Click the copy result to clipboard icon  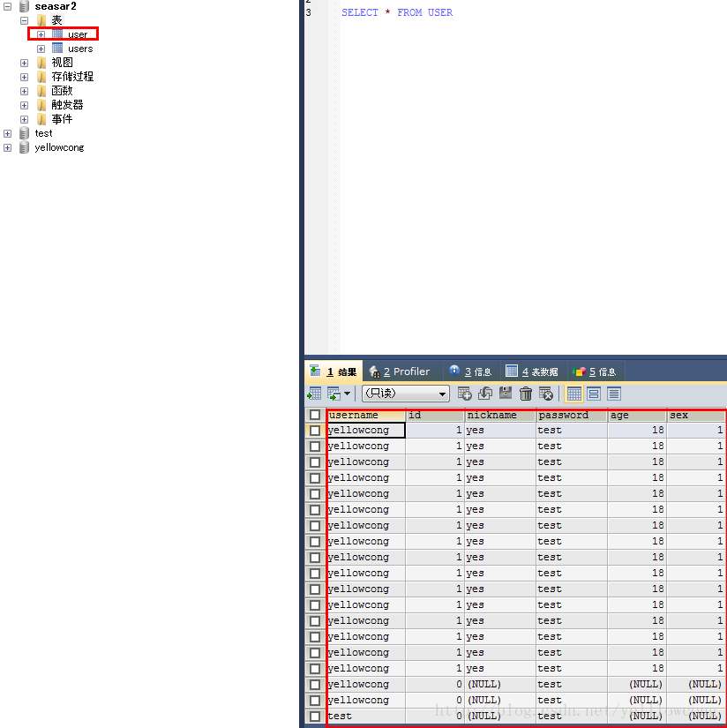click(x=334, y=394)
